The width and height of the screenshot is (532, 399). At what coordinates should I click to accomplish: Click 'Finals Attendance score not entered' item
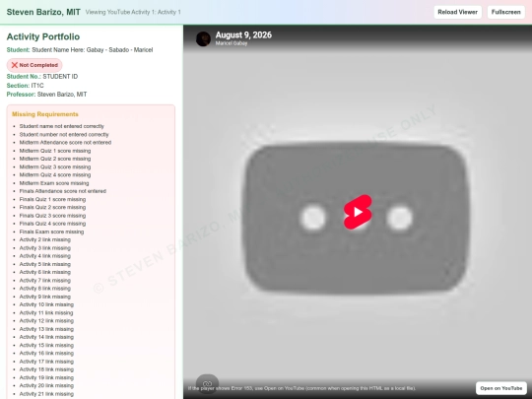point(63,191)
